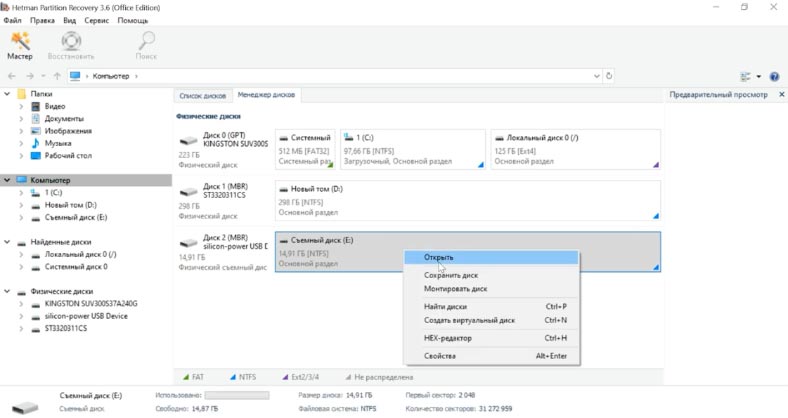The width and height of the screenshot is (788, 418).
Task: Click the Компьютер breadcrumb in address bar
Action: pyautogui.click(x=111, y=76)
